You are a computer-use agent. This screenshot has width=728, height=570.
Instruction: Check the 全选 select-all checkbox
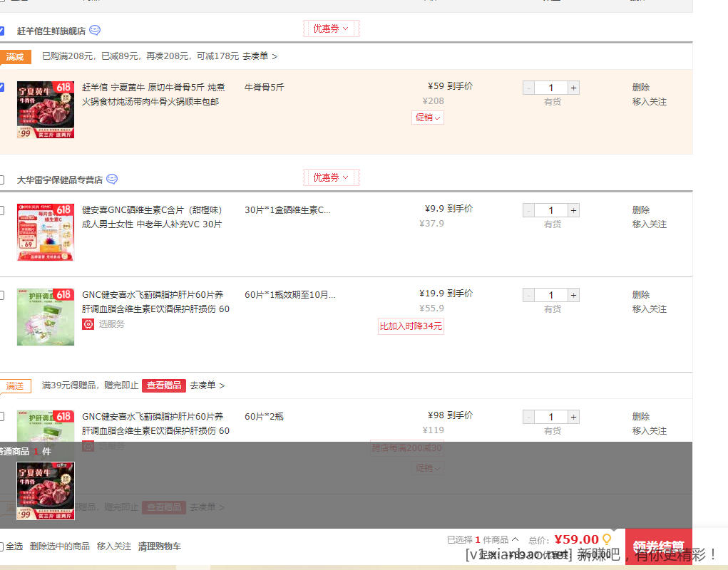(x=1, y=546)
